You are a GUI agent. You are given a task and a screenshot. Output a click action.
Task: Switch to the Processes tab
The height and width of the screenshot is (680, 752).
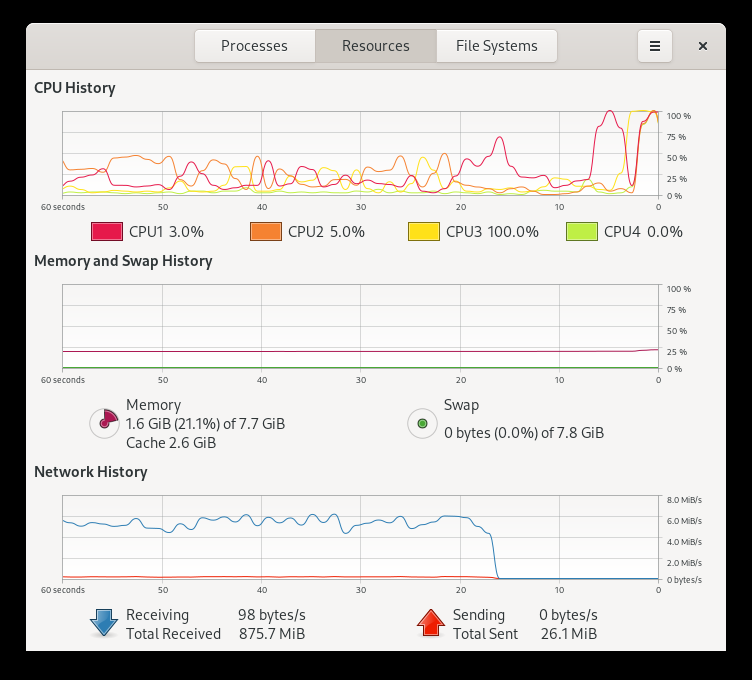[254, 46]
